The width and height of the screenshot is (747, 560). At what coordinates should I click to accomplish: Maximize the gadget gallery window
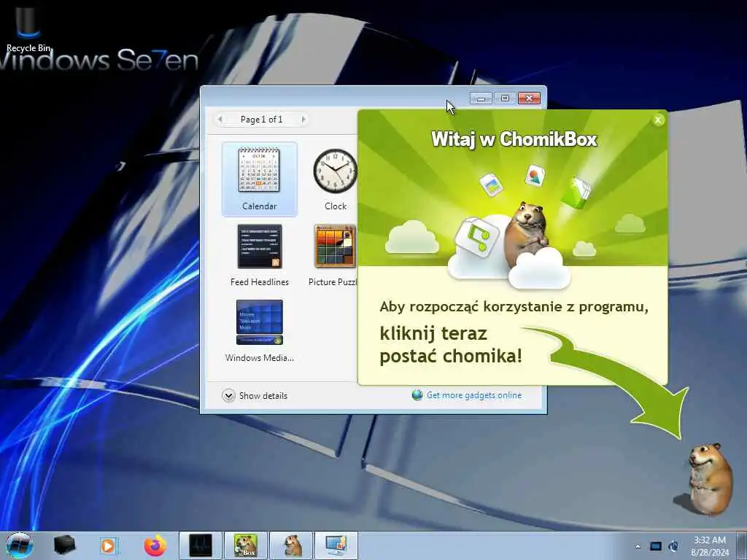[x=505, y=98]
